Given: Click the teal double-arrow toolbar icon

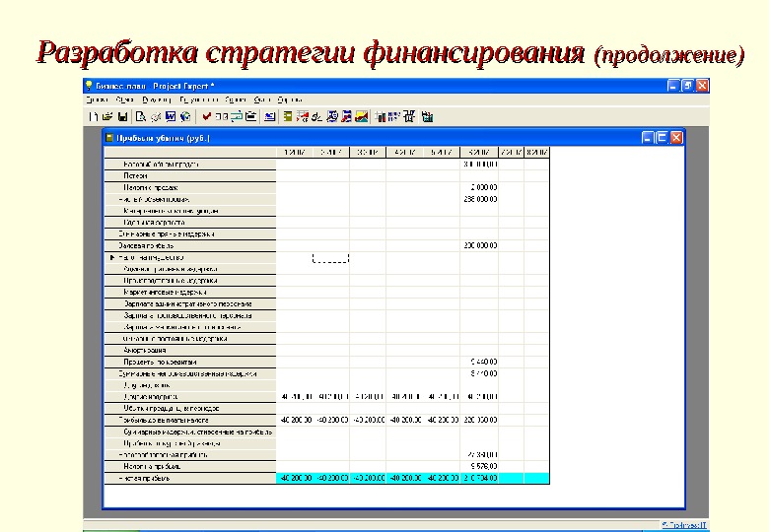Looking at the screenshot, I should [237, 116].
